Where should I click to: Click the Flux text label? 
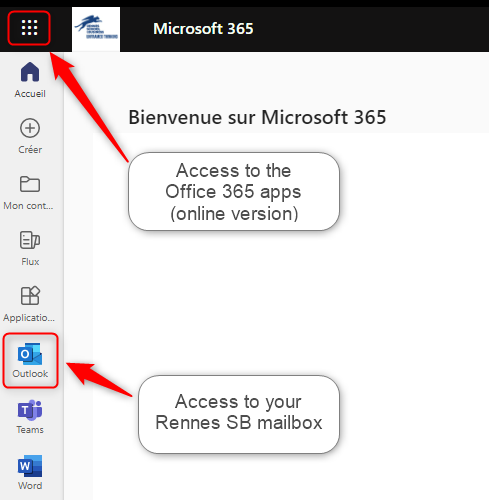pos(30,262)
